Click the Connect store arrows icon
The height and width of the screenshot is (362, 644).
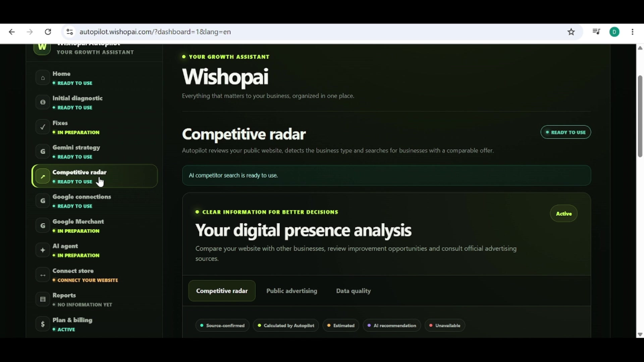tap(43, 275)
